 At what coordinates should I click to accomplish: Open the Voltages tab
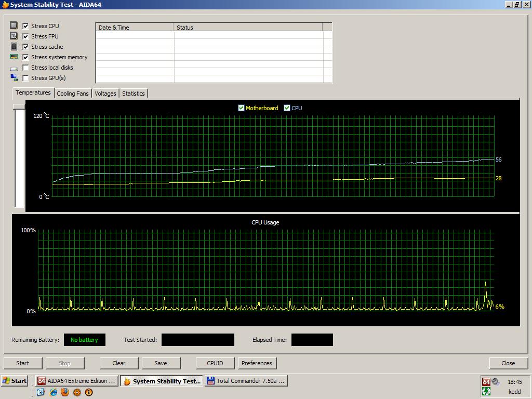tap(105, 94)
